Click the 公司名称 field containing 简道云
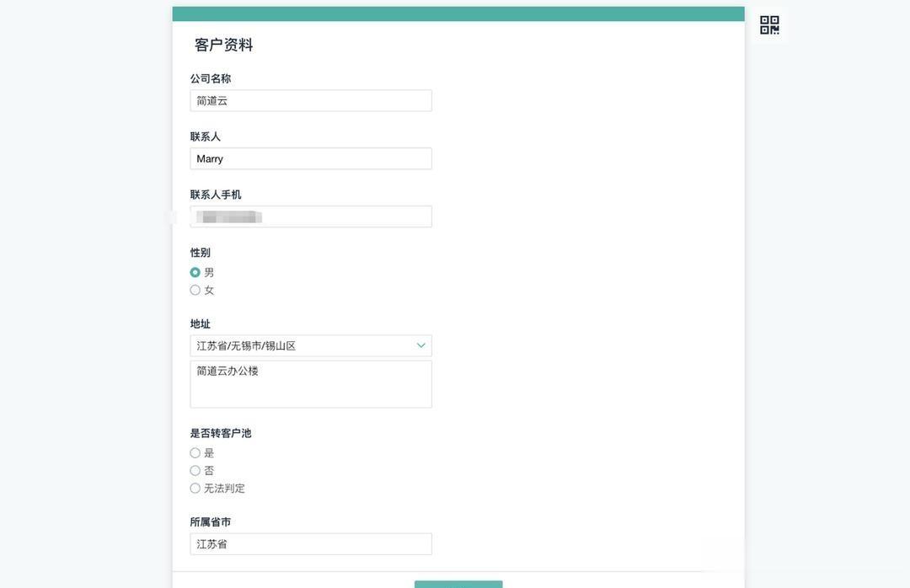The image size is (910, 588). [310, 101]
